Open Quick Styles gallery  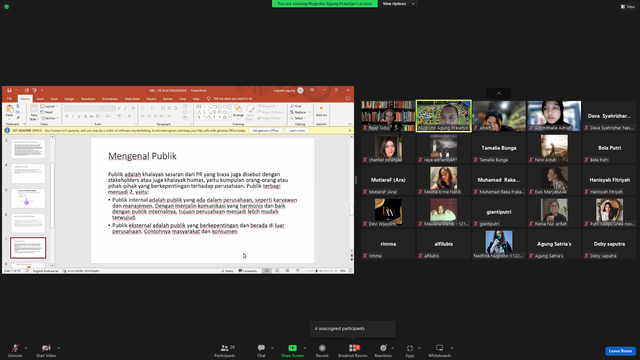click(x=250, y=113)
